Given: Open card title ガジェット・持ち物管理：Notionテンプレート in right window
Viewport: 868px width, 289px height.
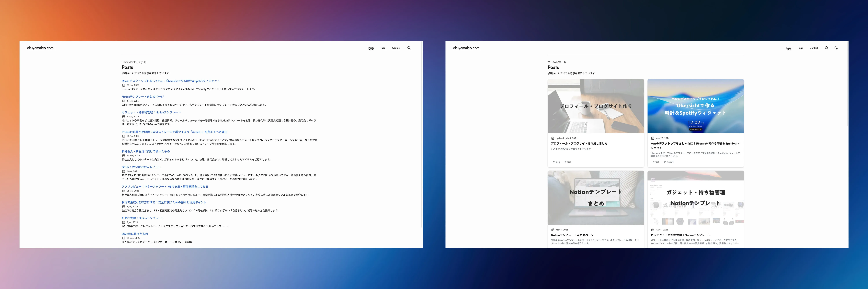Looking at the screenshot, I should click(x=680, y=235).
